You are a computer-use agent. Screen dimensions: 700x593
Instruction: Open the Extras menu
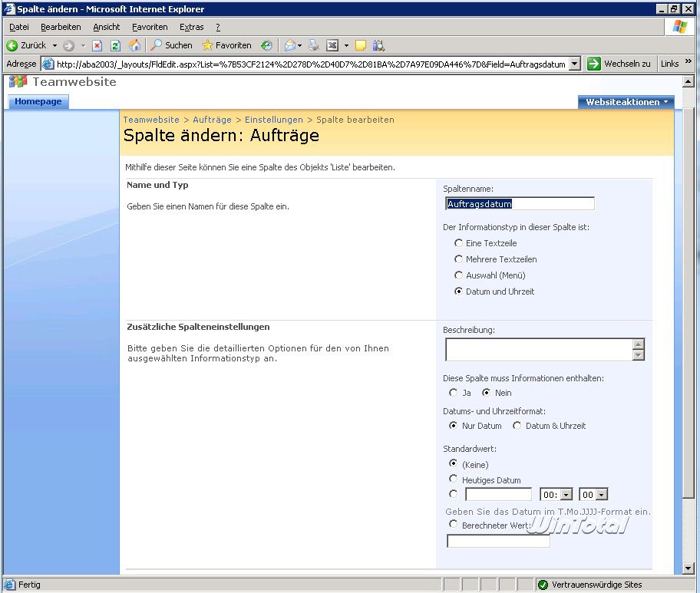tap(192, 27)
